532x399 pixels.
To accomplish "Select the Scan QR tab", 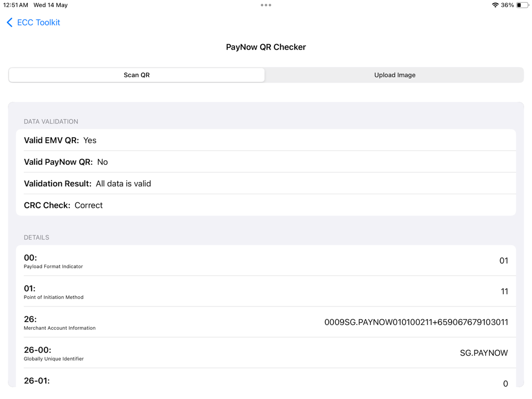I will 137,75.
